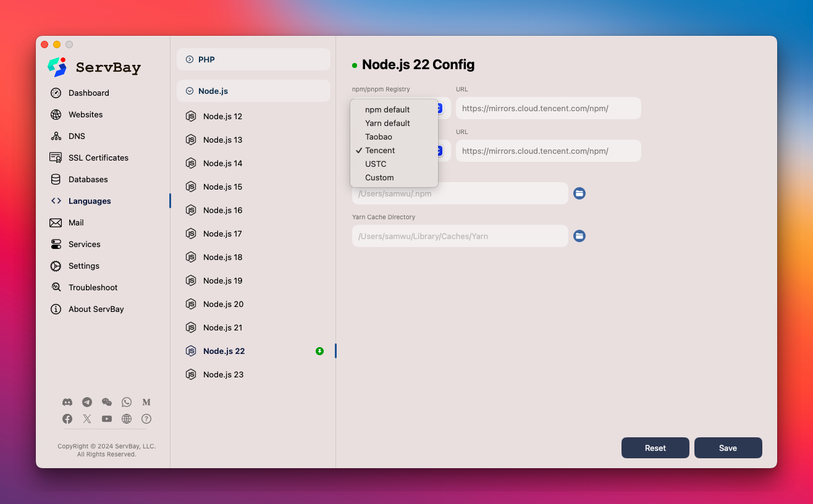Click the DNS network icon

coord(56,136)
